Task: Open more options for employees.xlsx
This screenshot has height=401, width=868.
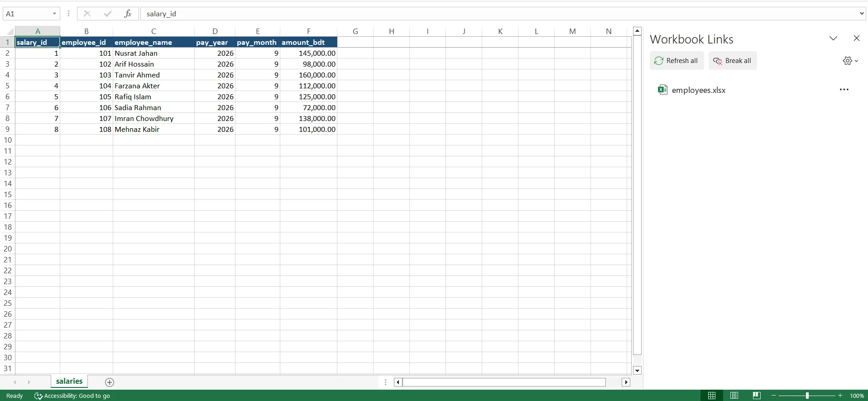Action: [844, 90]
